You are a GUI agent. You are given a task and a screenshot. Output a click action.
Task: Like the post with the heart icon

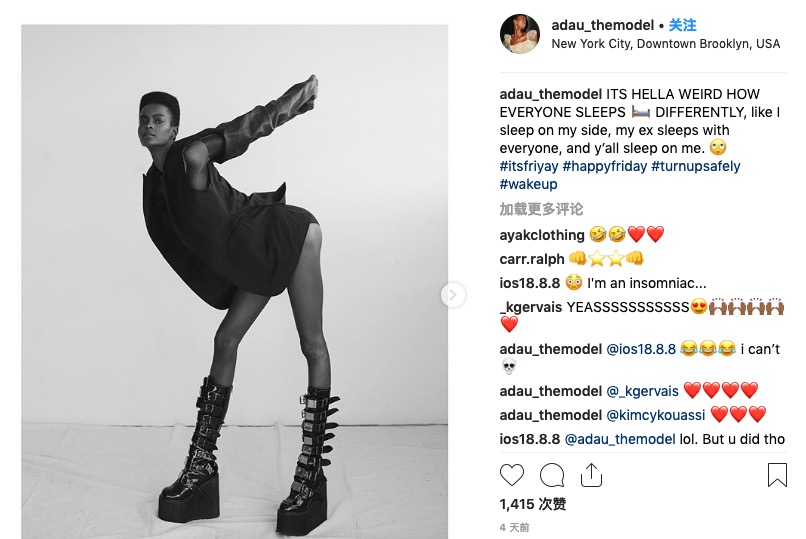(511, 475)
